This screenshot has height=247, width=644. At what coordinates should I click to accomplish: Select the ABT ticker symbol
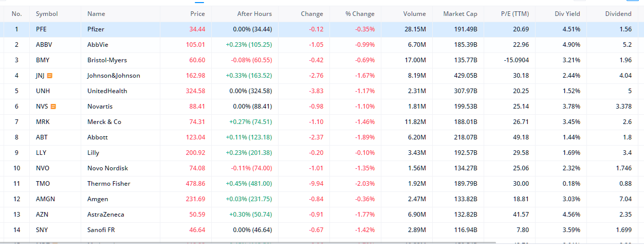(42, 137)
